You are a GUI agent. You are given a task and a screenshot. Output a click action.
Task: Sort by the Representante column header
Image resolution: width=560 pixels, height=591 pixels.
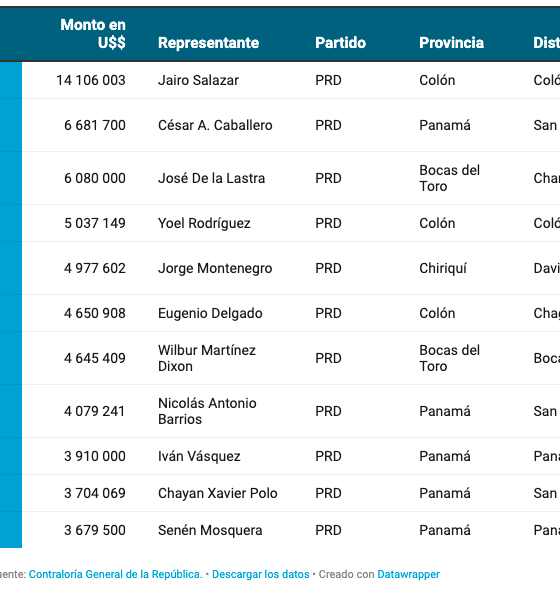(208, 43)
